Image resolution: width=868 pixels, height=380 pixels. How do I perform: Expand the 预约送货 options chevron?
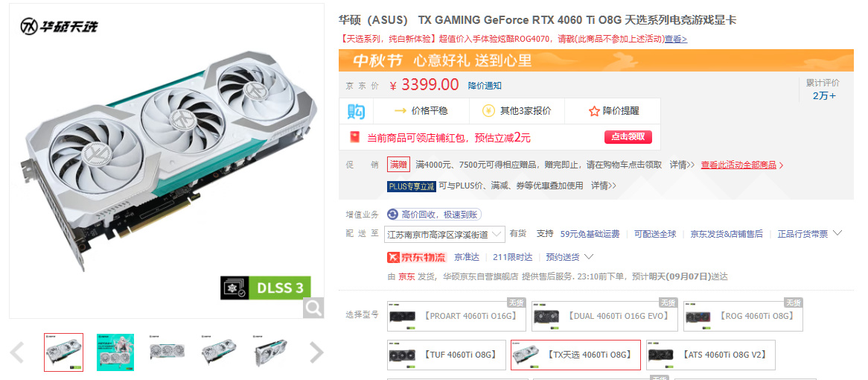coord(589,256)
